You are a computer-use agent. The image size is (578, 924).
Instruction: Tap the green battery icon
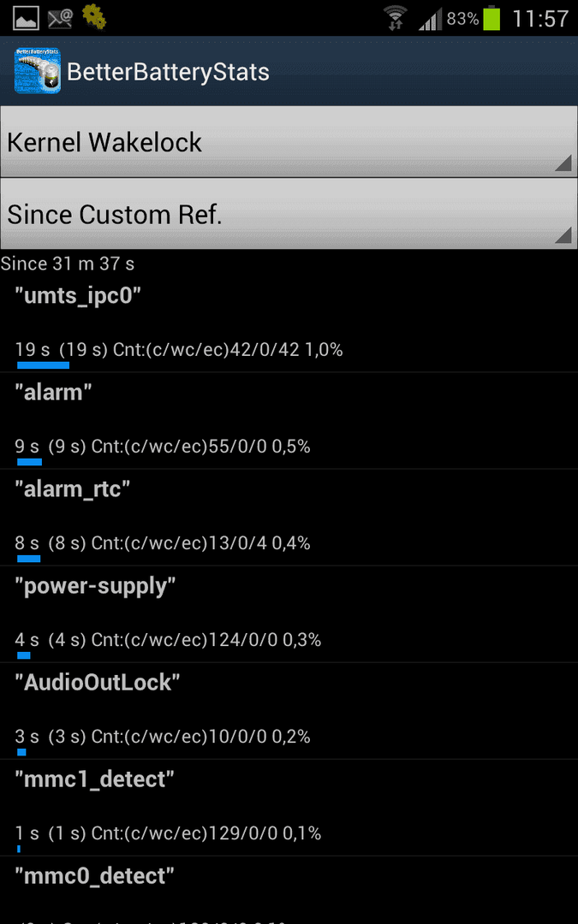tap(492, 18)
